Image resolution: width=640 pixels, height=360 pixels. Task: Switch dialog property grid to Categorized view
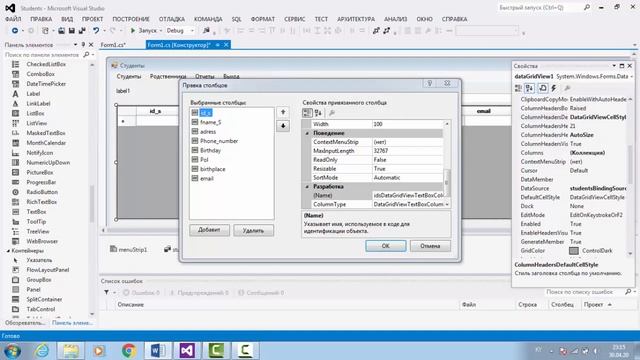(307, 113)
